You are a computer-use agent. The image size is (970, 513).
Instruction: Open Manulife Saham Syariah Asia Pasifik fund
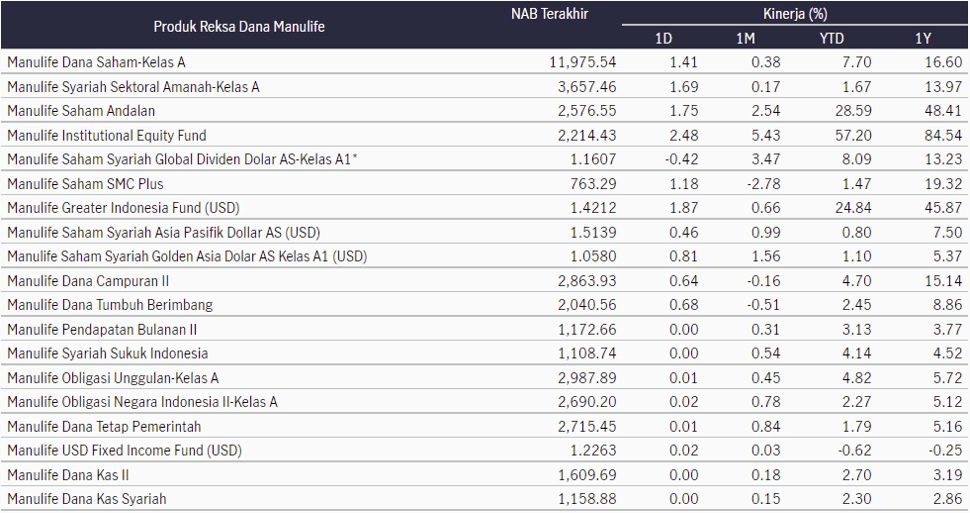(x=164, y=232)
